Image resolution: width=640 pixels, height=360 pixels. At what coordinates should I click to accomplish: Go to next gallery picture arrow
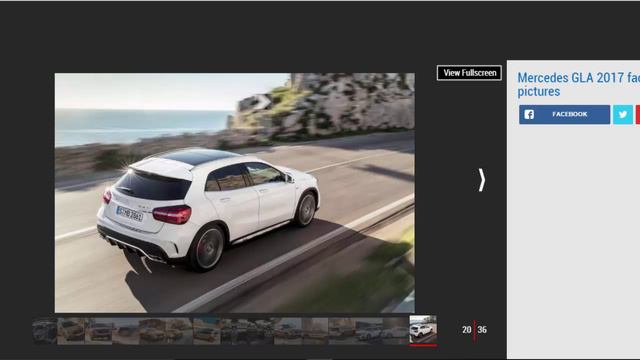482,180
